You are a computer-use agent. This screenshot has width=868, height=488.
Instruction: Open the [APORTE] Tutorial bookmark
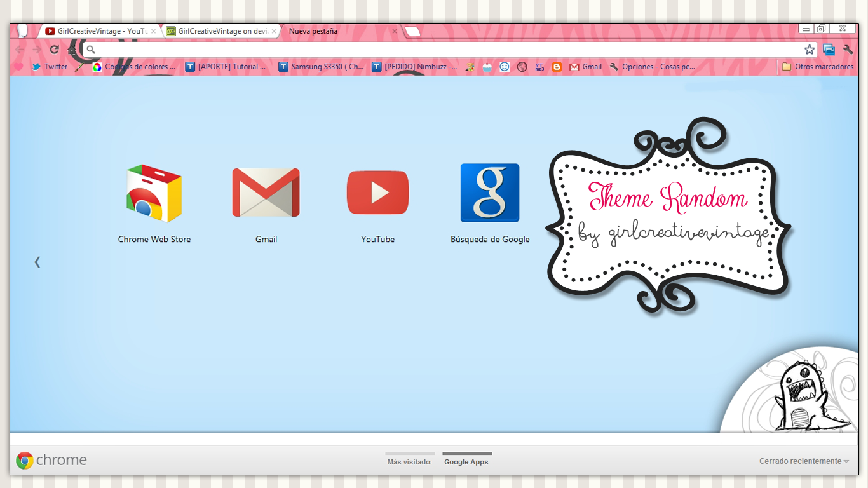[x=226, y=67]
